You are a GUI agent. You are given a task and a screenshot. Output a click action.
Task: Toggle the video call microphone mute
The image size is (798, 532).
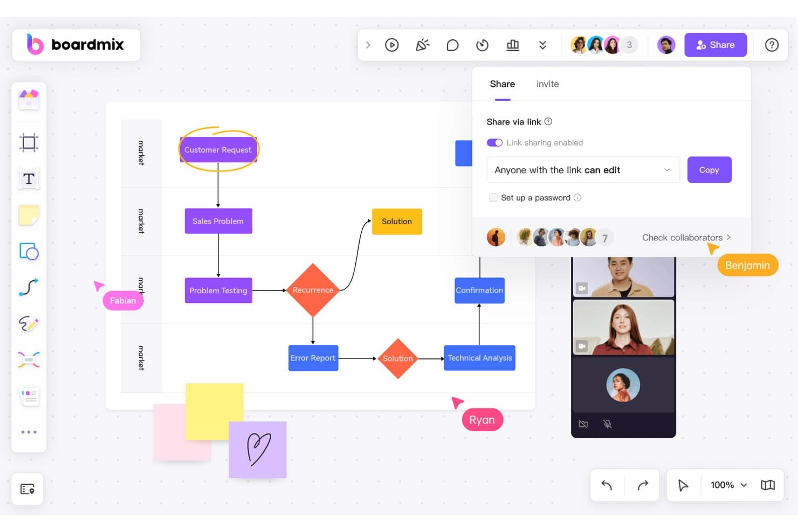608,424
